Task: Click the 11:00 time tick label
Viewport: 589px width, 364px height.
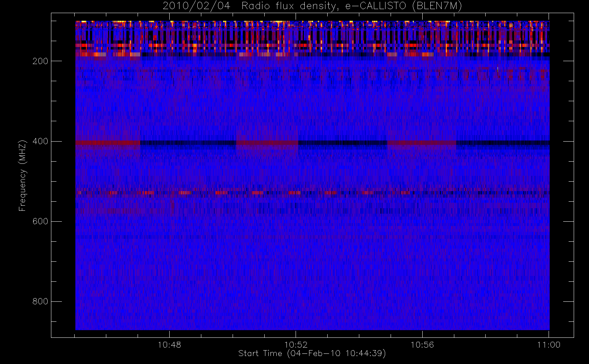Action: 549,345
